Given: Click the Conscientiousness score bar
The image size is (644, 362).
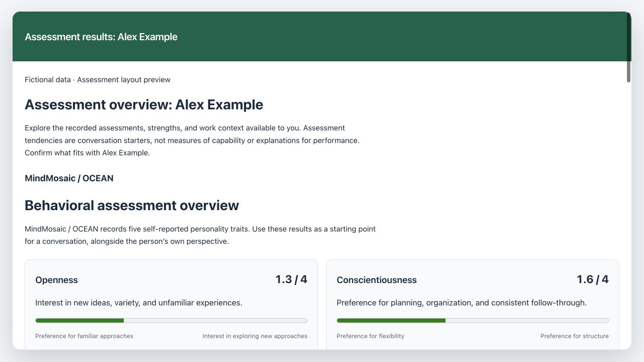Looking at the screenshot, I should pyautogui.click(x=472, y=320).
